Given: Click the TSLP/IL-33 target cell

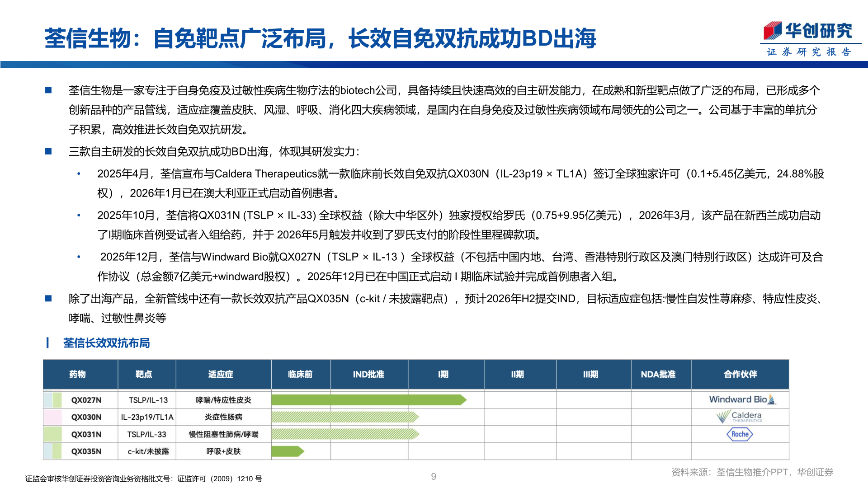Looking at the screenshot, I should click(x=147, y=434).
